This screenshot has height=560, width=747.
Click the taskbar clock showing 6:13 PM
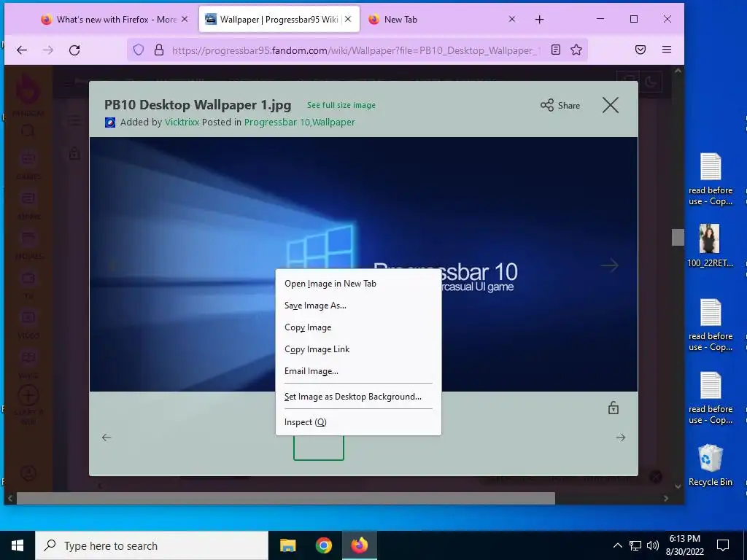point(684,545)
